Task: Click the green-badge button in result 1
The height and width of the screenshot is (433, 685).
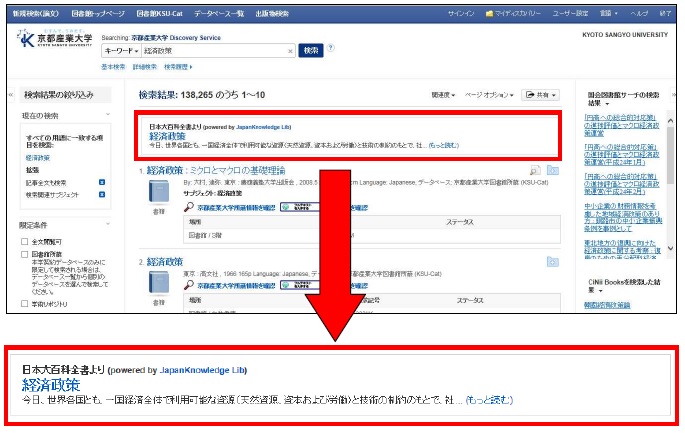Action: point(300,207)
